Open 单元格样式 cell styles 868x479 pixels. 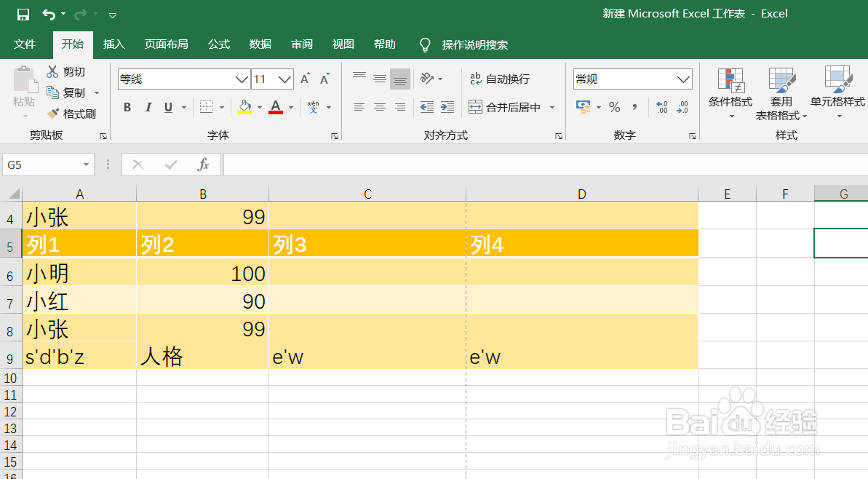click(837, 93)
